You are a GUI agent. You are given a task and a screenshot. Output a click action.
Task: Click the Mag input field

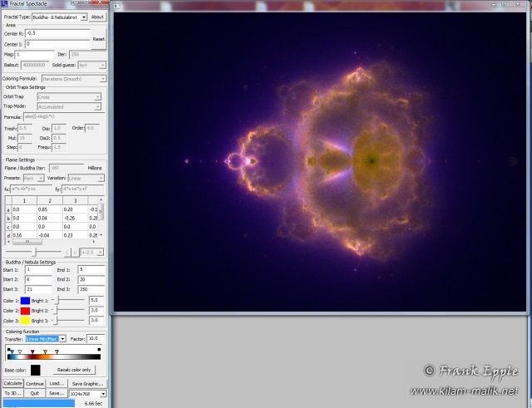tap(34, 55)
